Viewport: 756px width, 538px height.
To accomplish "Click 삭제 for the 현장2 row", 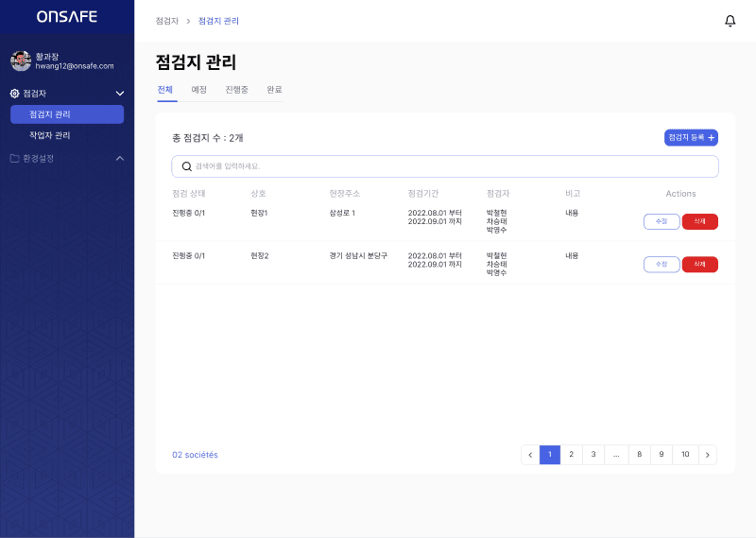I will pos(699,265).
